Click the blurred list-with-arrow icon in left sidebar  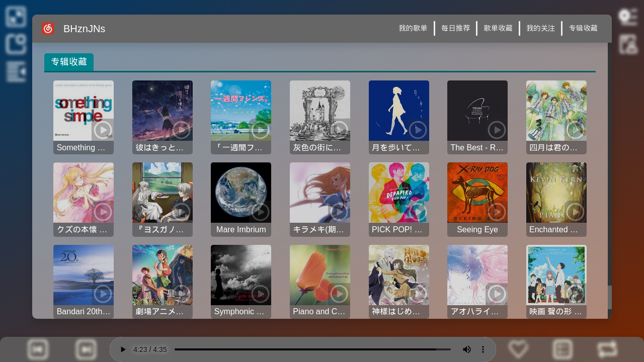(x=16, y=72)
